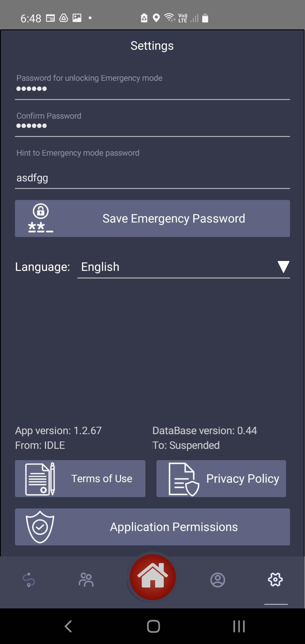Tap the Android home circle button
The height and width of the screenshot is (644, 305).
(x=152, y=626)
